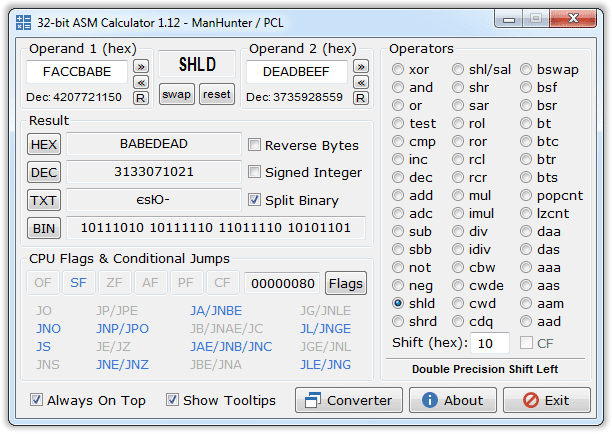Click the About button
Image resolution: width=612 pixels, height=434 pixels.
click(x=453, y=401)
